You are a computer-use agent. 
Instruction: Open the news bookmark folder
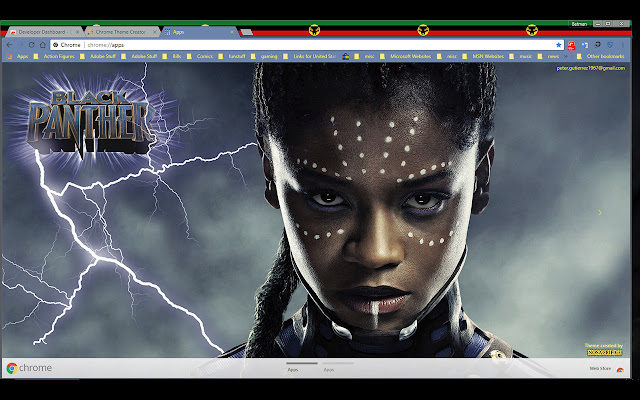549,56
